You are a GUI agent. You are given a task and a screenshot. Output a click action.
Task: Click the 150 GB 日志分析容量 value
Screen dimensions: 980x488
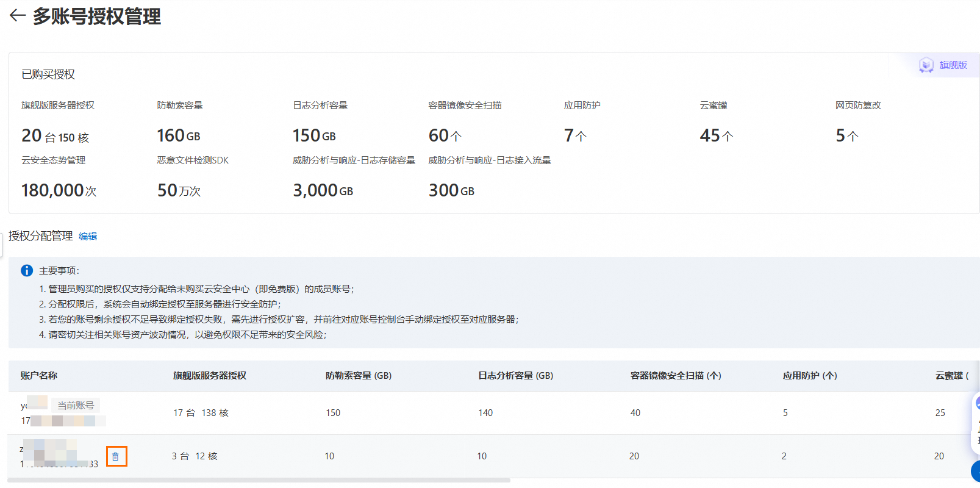(x=315, y=136)
